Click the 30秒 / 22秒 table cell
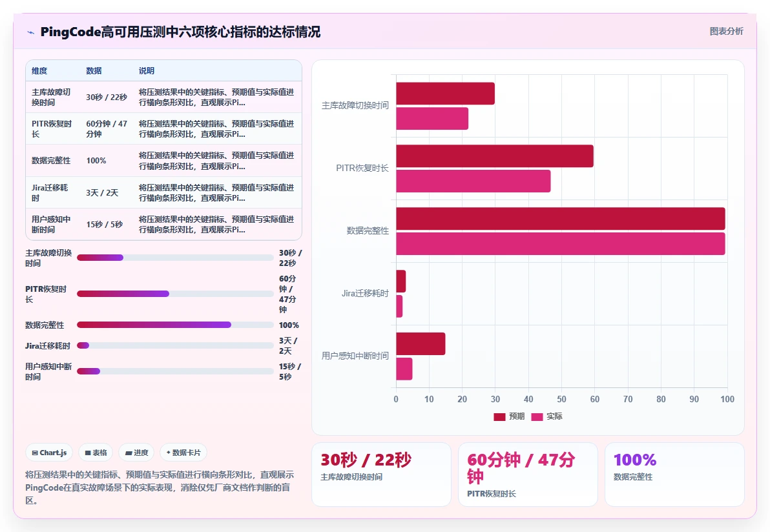 click(x=107, y=97)
